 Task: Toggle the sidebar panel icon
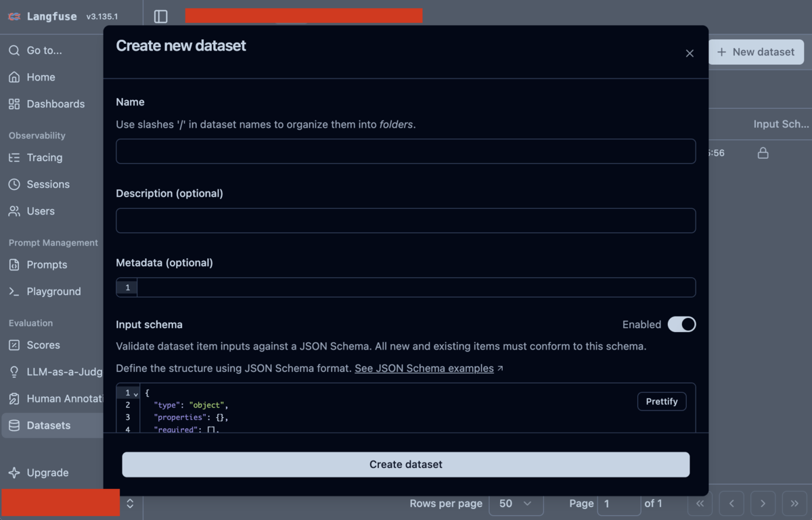(160, 16)
